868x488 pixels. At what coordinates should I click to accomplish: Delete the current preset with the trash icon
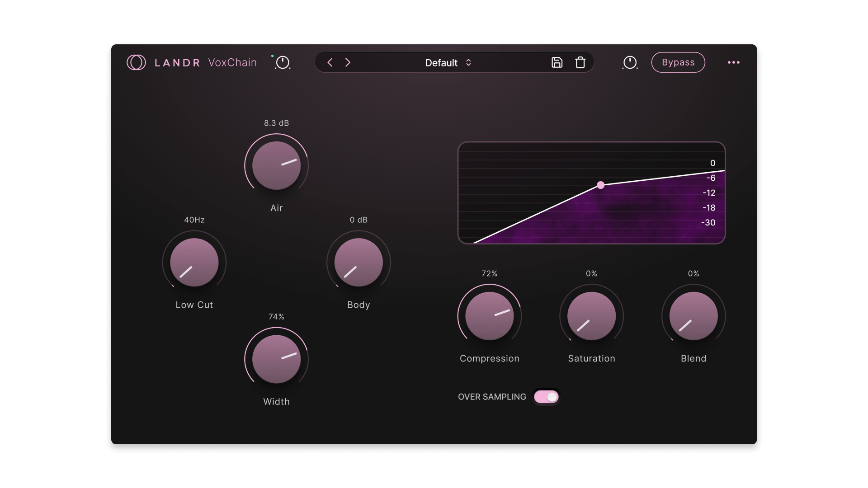580,62
